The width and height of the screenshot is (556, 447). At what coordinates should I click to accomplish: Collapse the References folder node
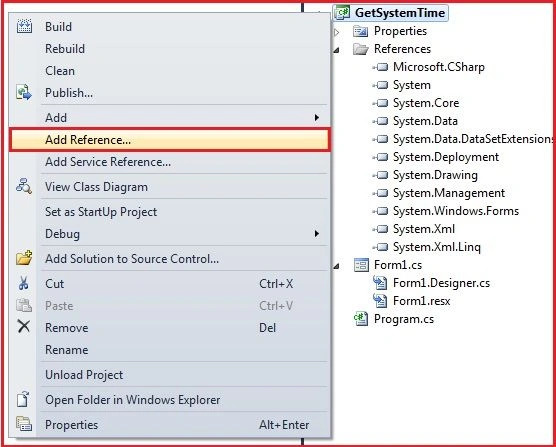pyautogui.click(x=337, y=50)
